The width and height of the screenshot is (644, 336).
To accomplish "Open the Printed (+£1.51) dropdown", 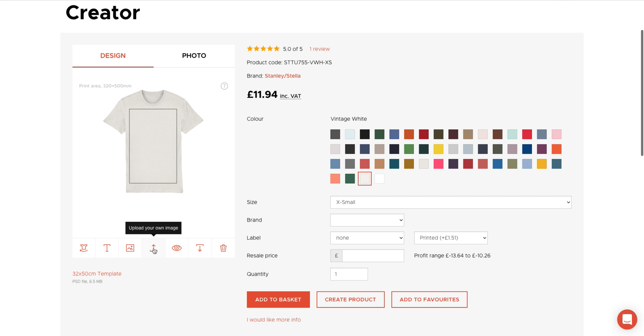I will click(450, 238).
